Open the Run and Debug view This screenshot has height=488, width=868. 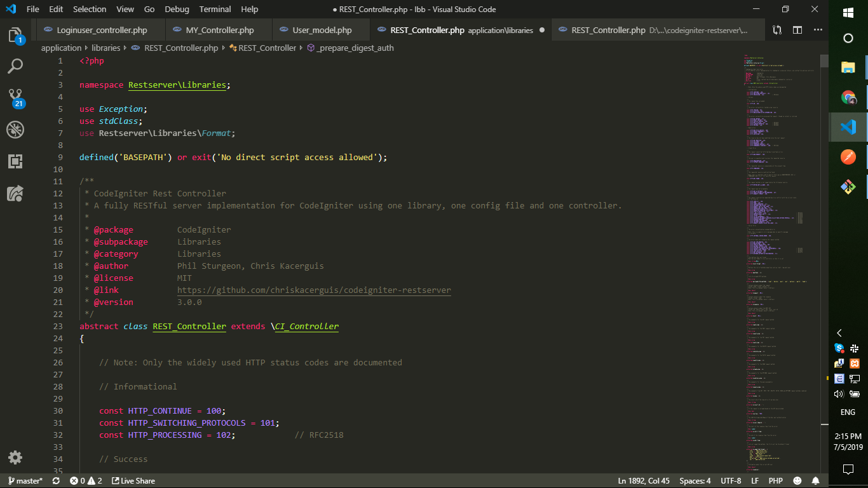click(15, 130)
